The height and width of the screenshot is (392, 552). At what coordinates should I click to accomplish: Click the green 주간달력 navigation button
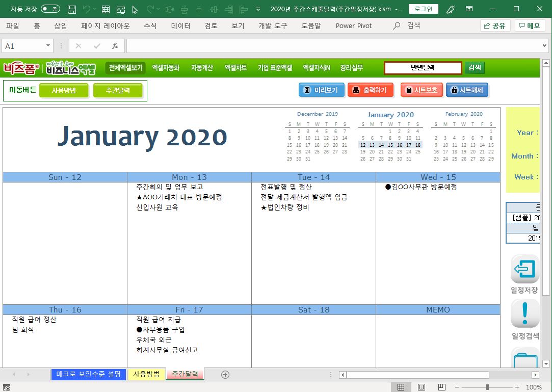tap(118, 91)
